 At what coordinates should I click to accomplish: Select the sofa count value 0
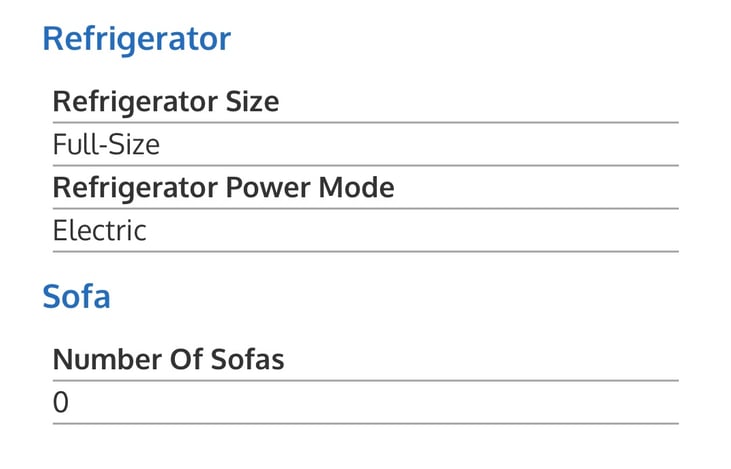(61, 402)
